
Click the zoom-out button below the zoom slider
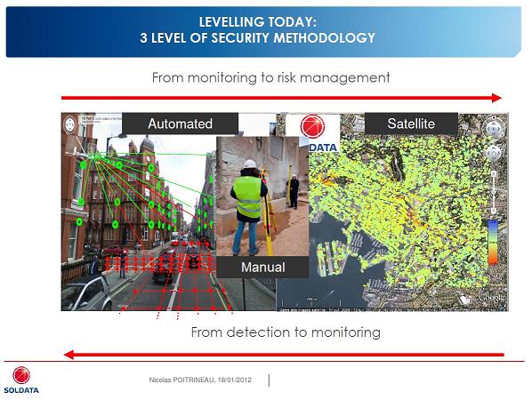click(x=494, y=211)
